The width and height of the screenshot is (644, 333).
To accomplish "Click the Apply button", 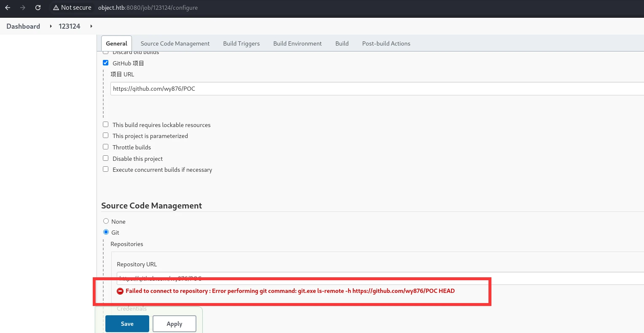I will pos(174,324).
